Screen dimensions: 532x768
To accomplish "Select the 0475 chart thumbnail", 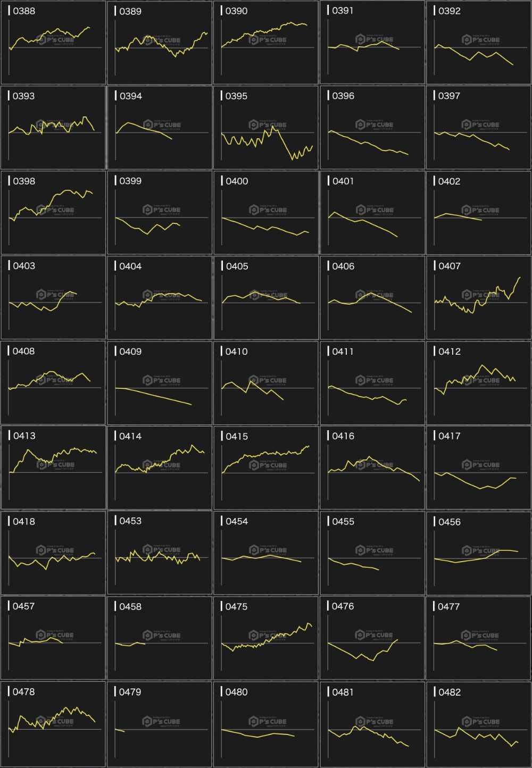I will (x=266, y=638).
